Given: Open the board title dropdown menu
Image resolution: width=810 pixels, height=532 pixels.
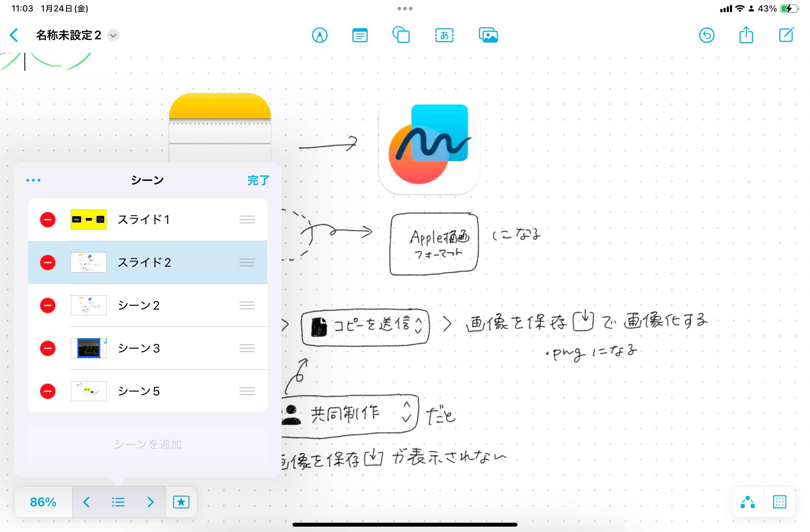Looking at the screenshot, I should pos(113,35).
